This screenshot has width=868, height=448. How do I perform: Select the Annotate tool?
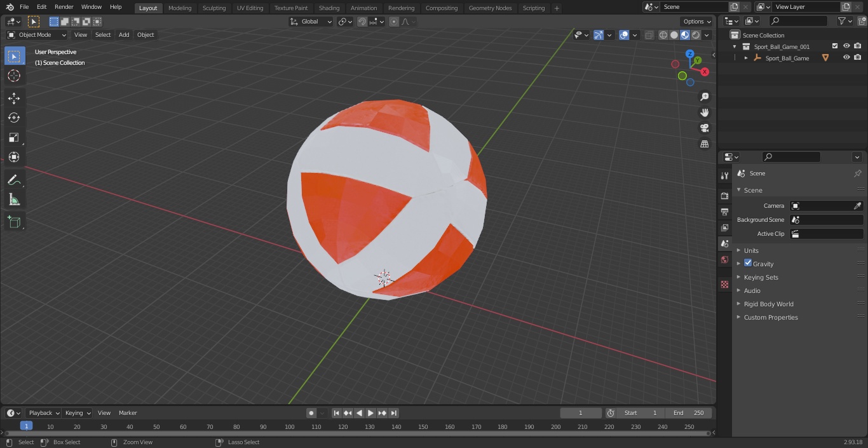point(14,180)
